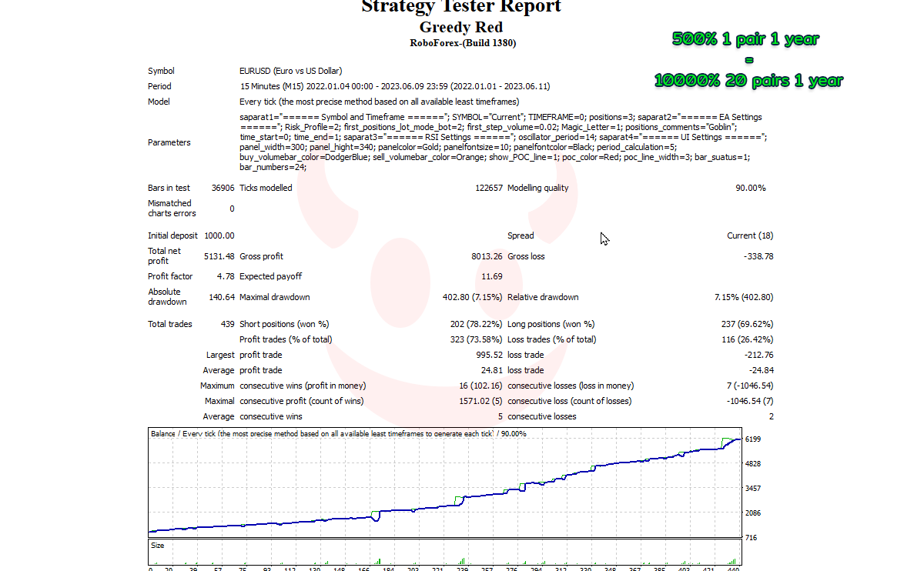
Task: Click the loss trades value '116 (26.42%)'
Action: [x=747, y=339]
